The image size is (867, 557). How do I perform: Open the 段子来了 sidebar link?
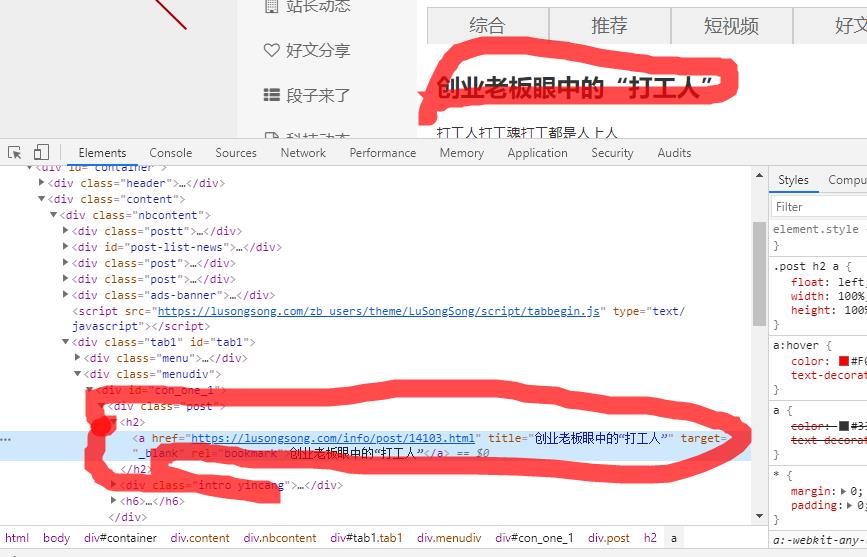[x=318, y=95]
